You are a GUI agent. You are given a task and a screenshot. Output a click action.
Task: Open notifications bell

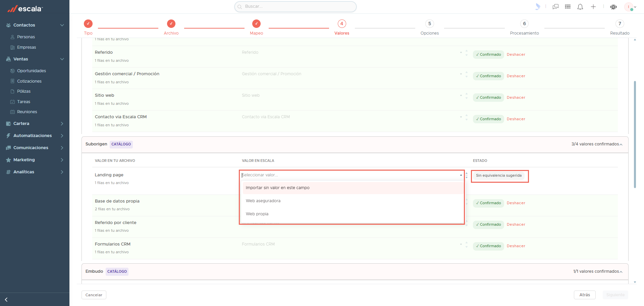[580, 7]
